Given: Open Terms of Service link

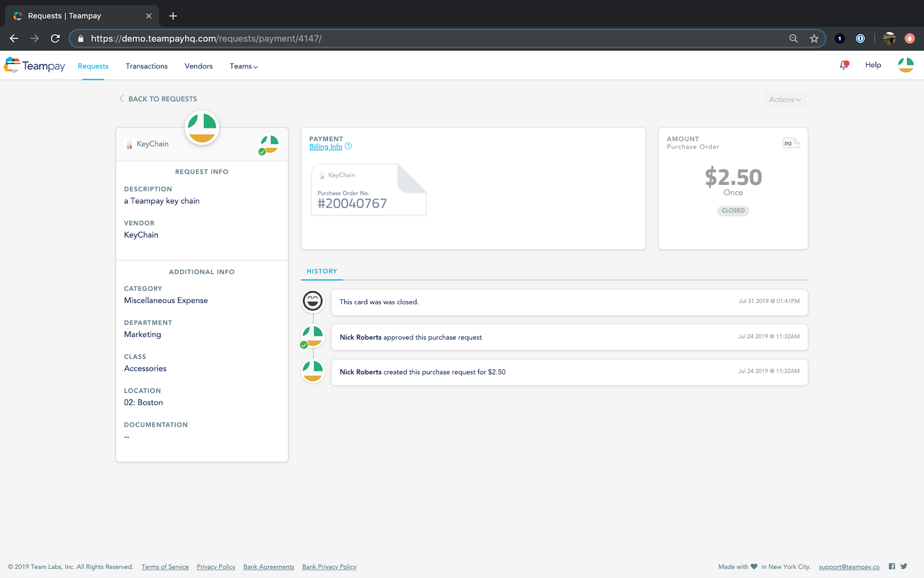Looking at the screenshot, I should coord(165,567).
